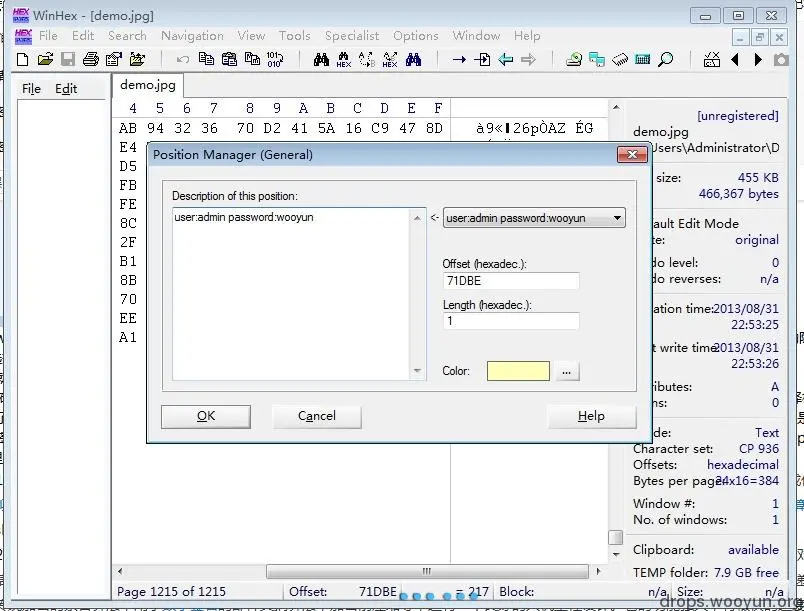The width and height of the screenshot is (804, 611).
Task: Open the Search menu
Action: click(127, 35)
